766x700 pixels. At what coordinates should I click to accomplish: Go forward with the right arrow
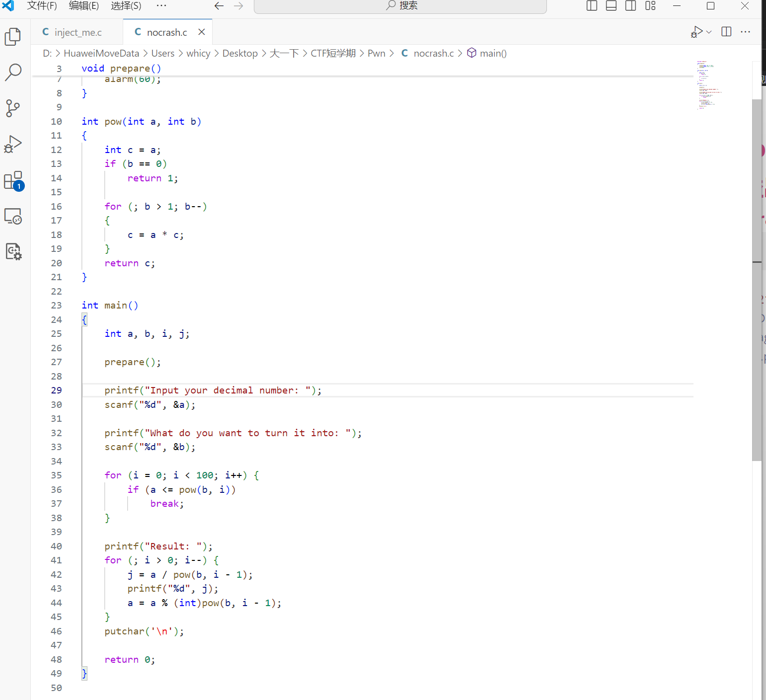point(238,6)
